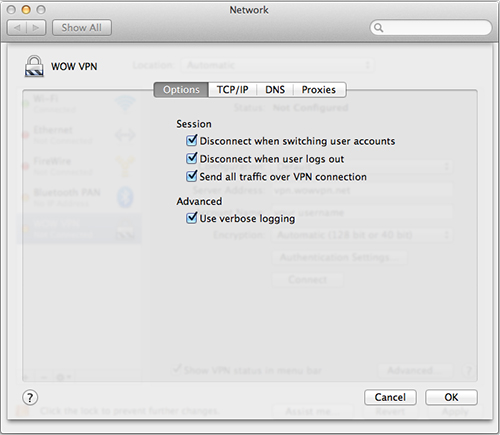Click the yellow minimize window button

[26, 10]
